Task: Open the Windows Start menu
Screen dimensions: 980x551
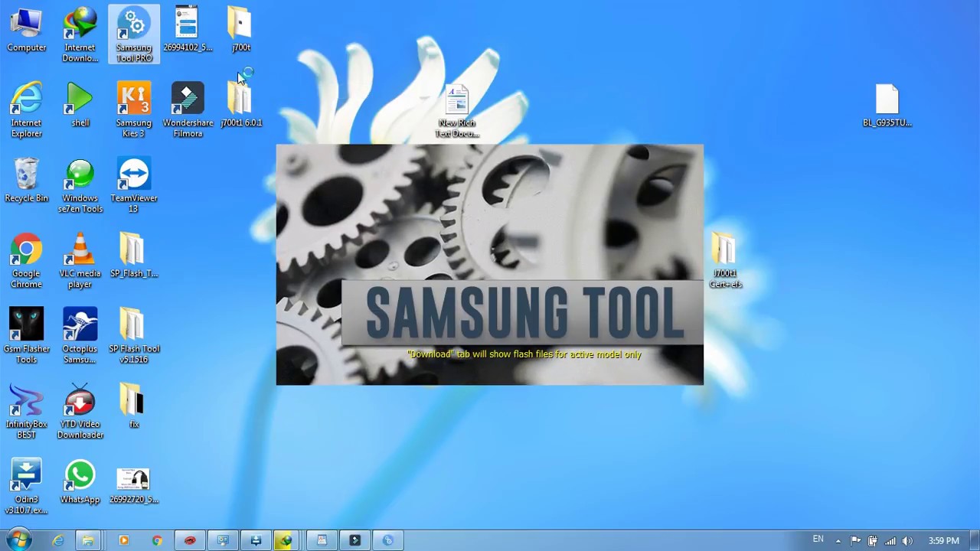Action: 18,540
